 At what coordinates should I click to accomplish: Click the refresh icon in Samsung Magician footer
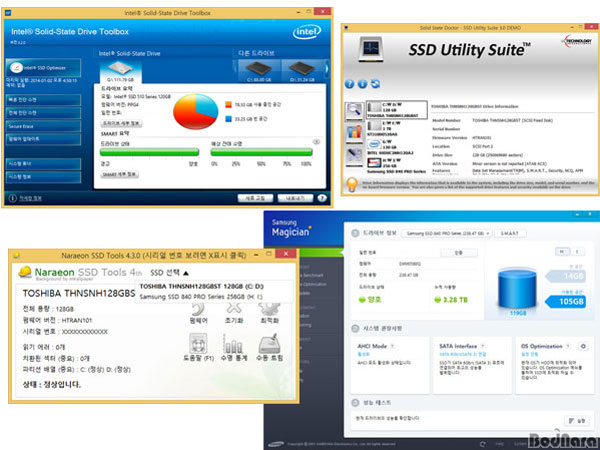[x=483, y=444]
